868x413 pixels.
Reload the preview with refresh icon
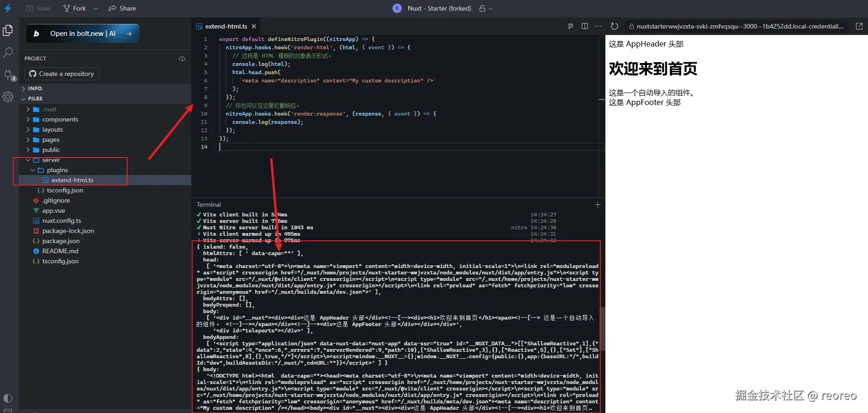coord(614,26)
